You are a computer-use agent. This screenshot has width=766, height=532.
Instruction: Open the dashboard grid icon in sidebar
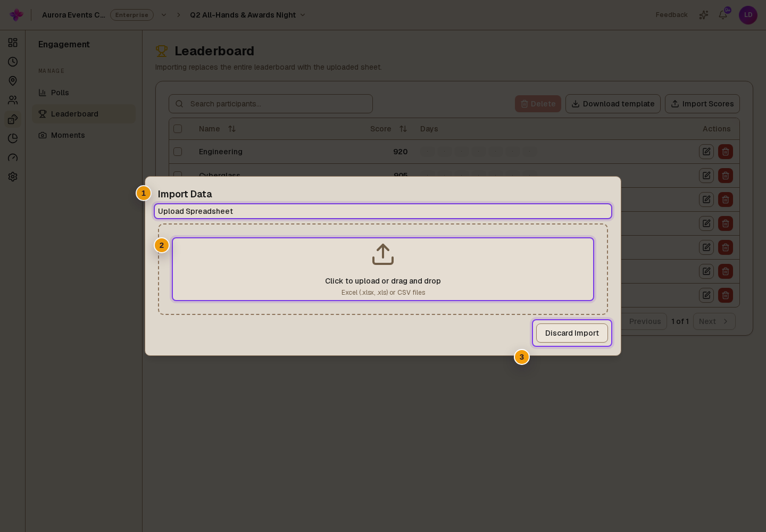pos(13,43)
